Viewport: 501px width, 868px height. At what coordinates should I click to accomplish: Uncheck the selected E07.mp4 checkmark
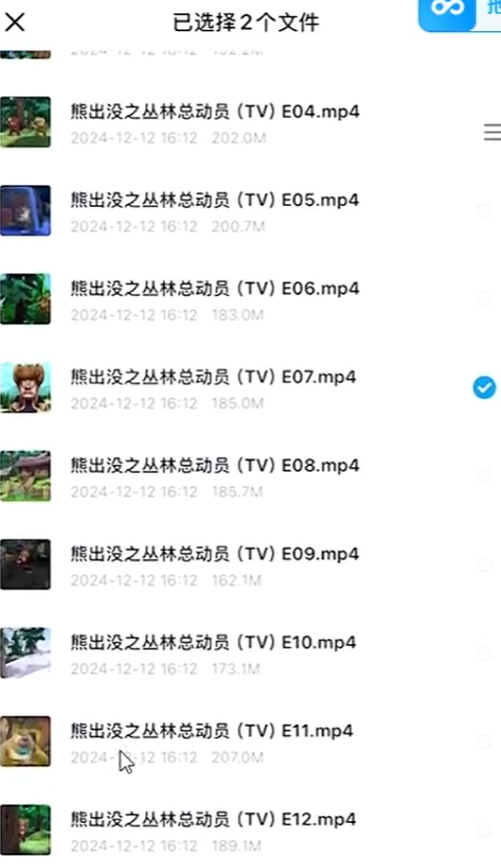(484, 388)
